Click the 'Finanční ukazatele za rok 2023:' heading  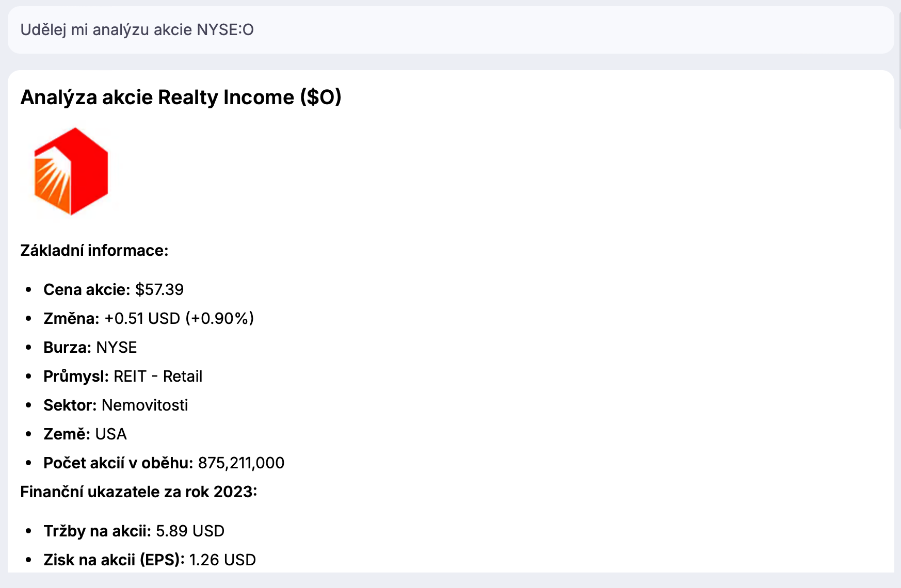139,492
